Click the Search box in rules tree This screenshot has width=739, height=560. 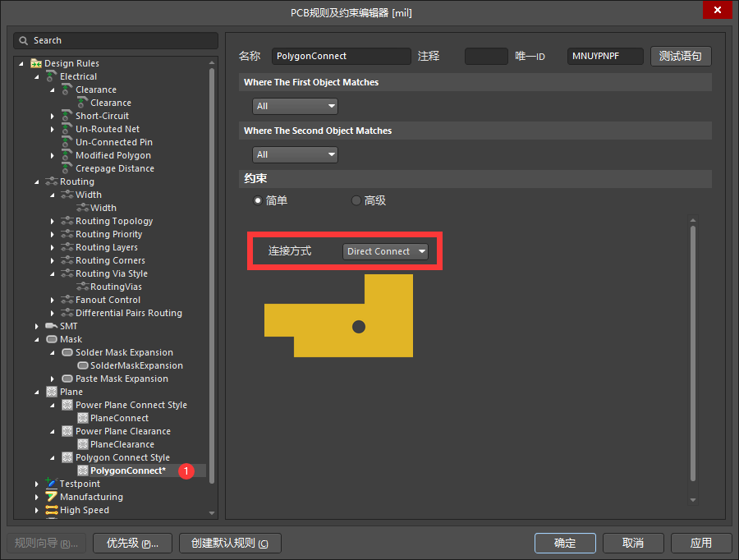116,40
